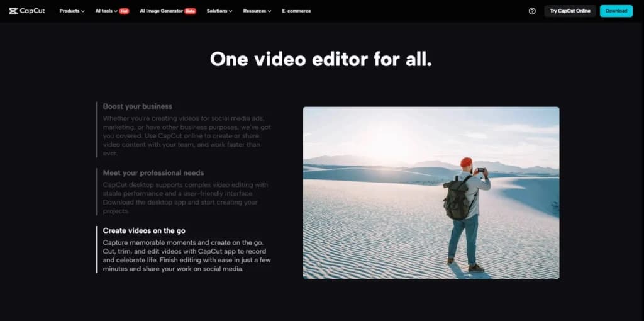Screen dimensions: 644x321
Task: Click Try CapCut Online button
Action: pos(570,11)
